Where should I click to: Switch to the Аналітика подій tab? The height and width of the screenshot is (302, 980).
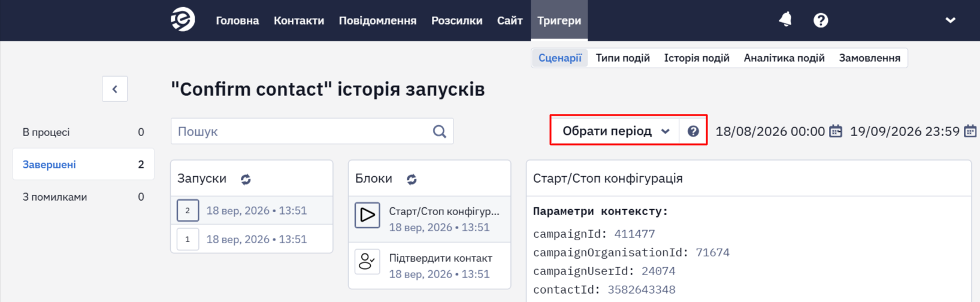[784, 58]
